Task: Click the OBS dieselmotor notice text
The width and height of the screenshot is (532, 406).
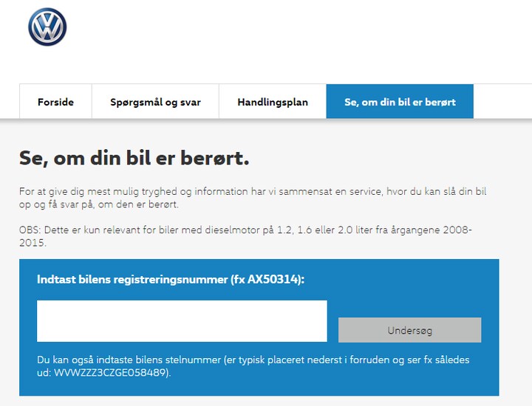Action: 245,236
